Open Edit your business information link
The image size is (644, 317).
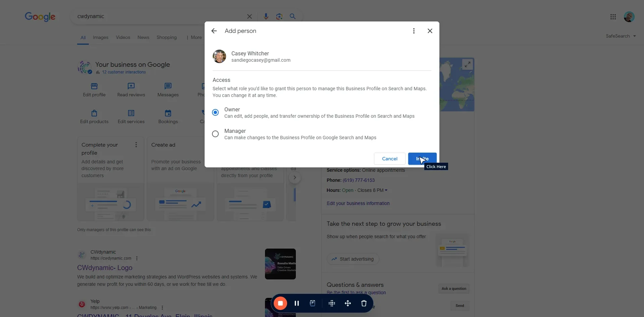click(x=358, y=203)
